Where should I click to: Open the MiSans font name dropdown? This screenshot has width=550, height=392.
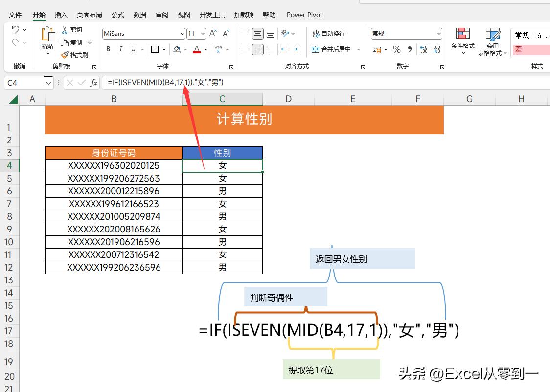(181, 33)
